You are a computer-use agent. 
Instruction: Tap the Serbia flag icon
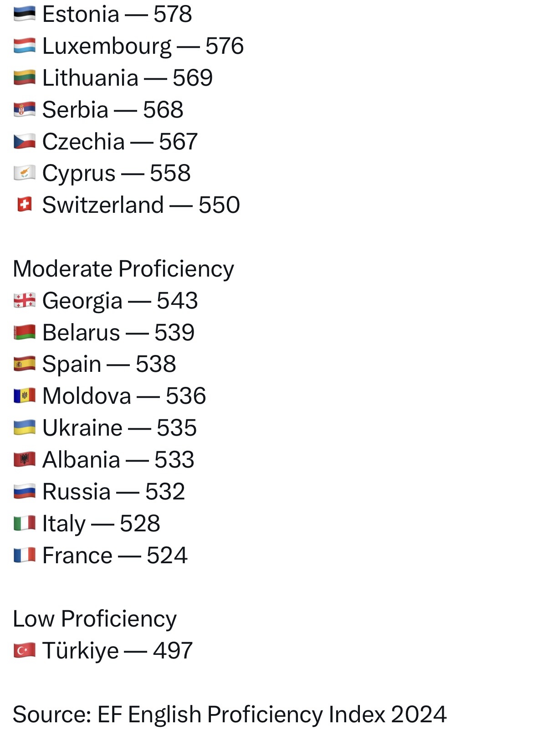25,110
